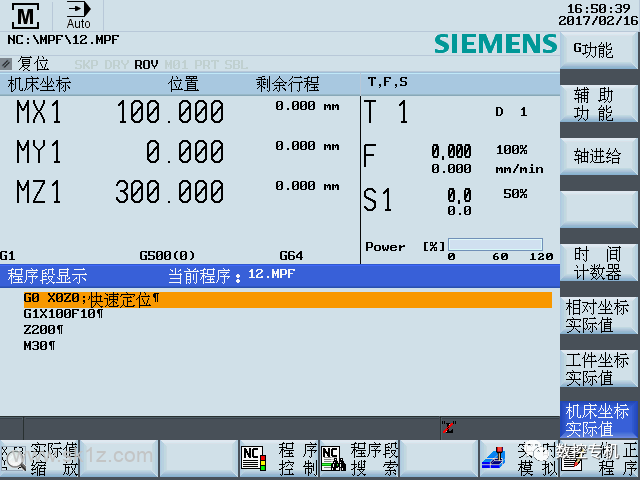Select the active 机床坐标实际值 softkey
This screenshot has height=480, width=640.
click(x=599, y=420)
